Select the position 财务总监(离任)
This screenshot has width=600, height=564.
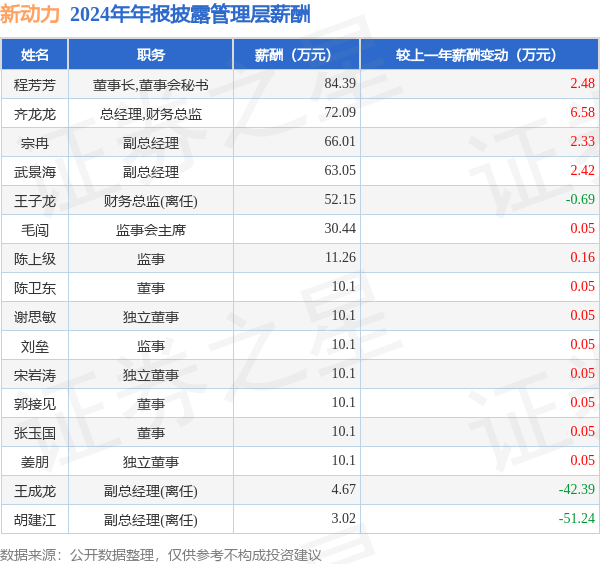pyautogui.click(x=151, y=201)
